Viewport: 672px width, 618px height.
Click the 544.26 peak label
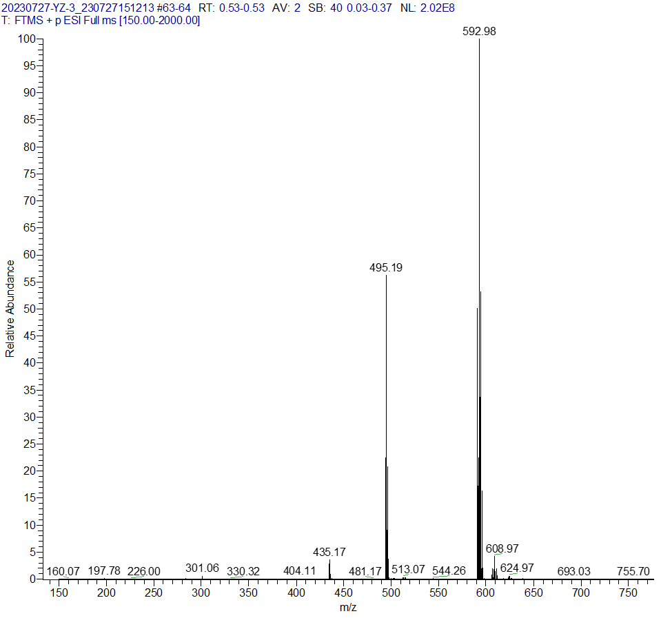pos(449,571)
